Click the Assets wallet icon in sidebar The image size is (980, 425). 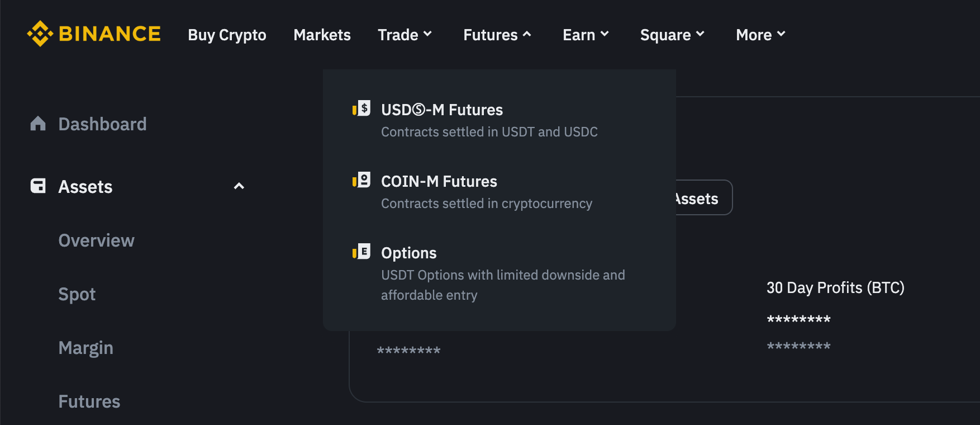(38, 186)
